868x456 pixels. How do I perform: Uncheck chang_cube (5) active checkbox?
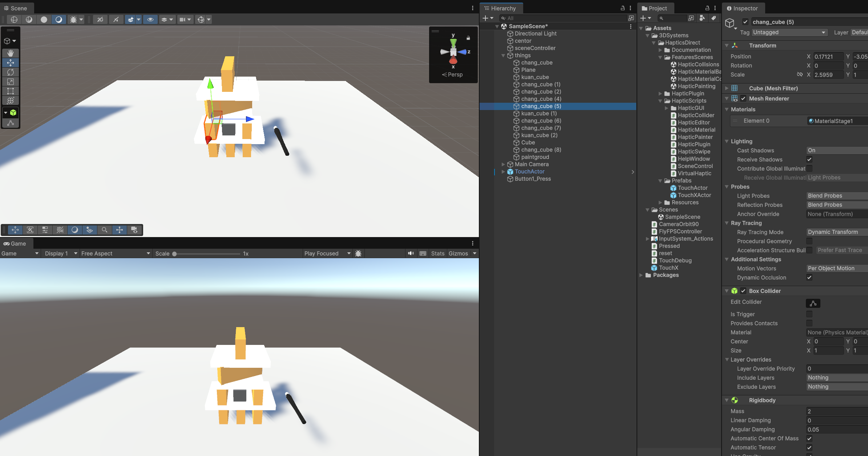point(745,22)
